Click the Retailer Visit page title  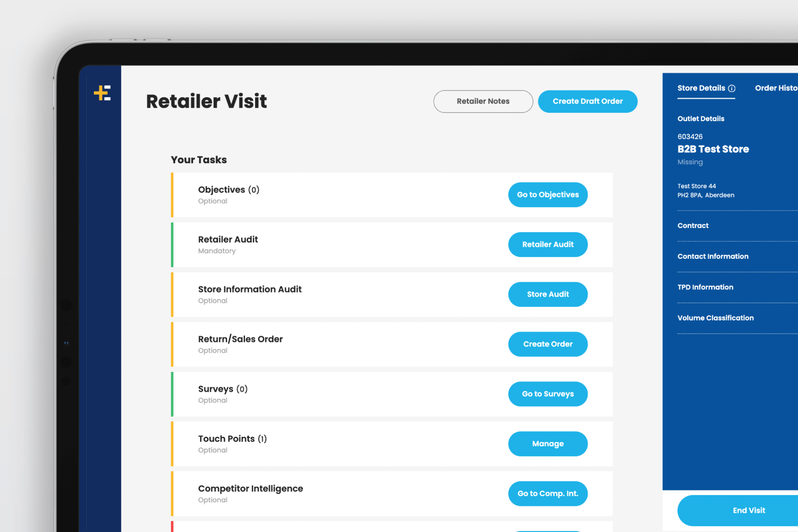[x=207, y=101]
